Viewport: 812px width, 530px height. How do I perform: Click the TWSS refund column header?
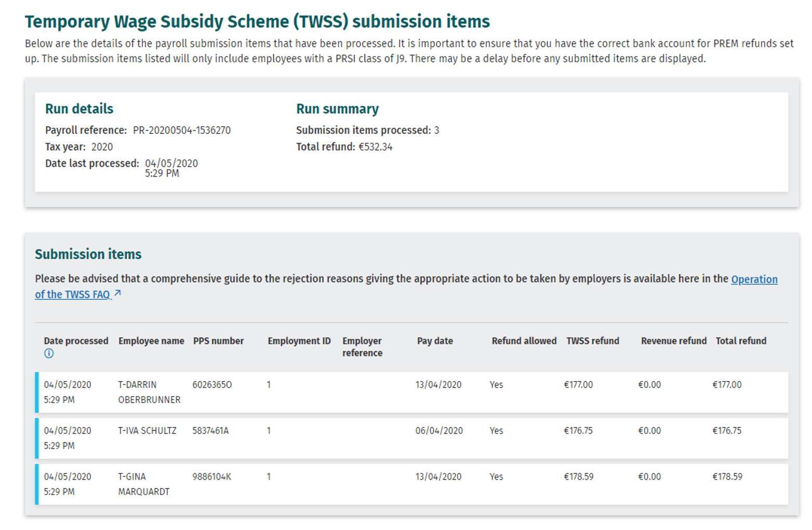593,341
